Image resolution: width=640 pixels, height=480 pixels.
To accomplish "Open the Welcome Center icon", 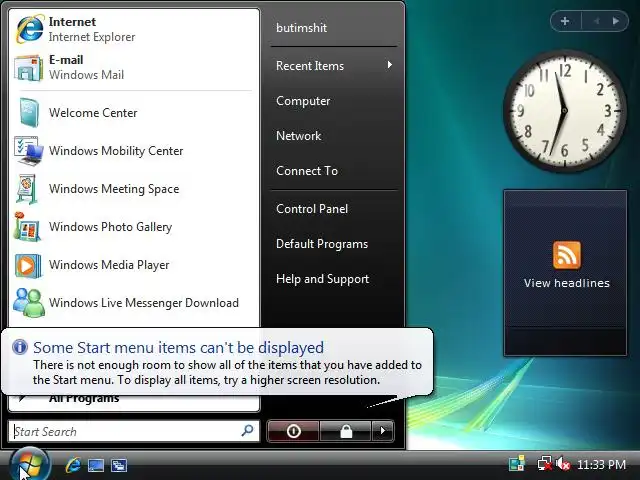I will click(x=28, y=113).
